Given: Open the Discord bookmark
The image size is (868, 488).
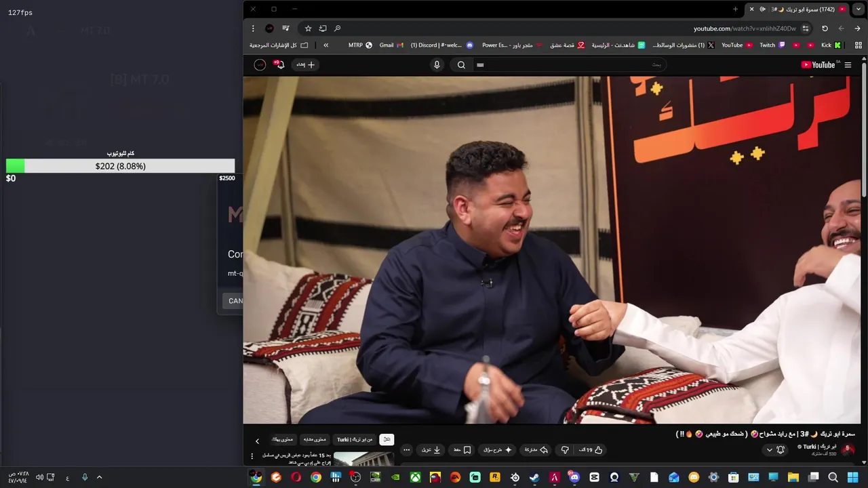Looking at the screenshot, I should [x=441, y=45].
